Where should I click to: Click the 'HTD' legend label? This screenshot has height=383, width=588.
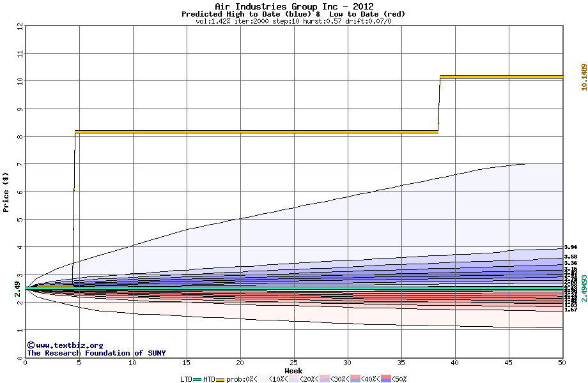point(209,379)
